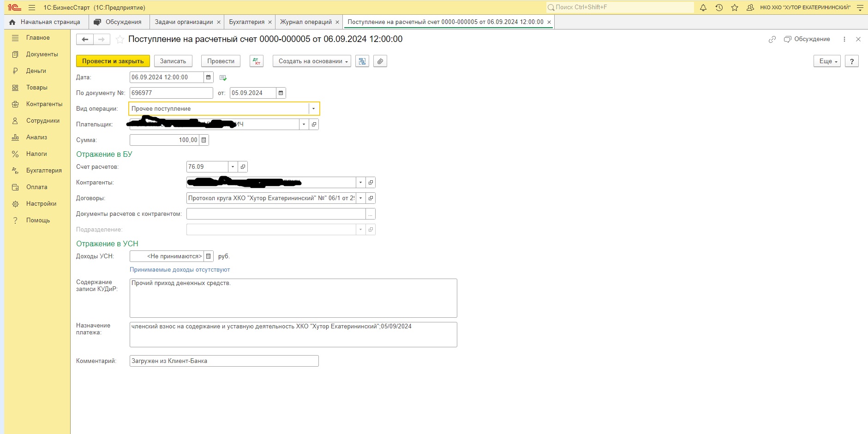Expand the Вид операции dropdown

pyautogui.click(x=313, y=109)
